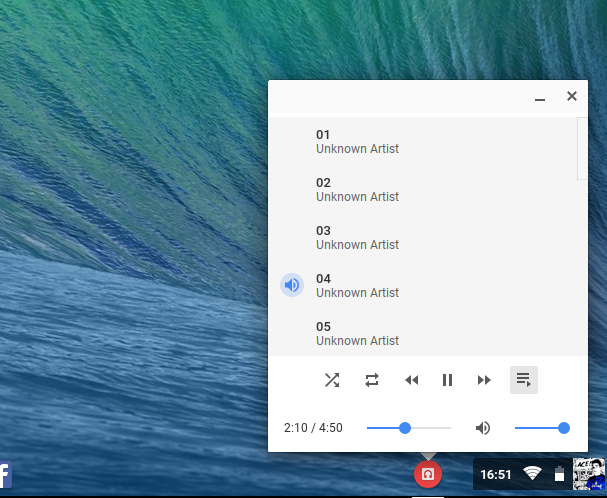The height and width of the screenshot is (498, 607).
Task: Click the now-playing speaker icon beside track 04
Action: point(291,285)
